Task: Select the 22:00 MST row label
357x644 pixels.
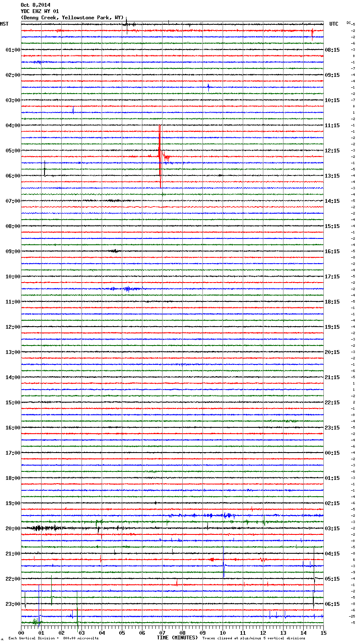Action: tap(13, 579)
